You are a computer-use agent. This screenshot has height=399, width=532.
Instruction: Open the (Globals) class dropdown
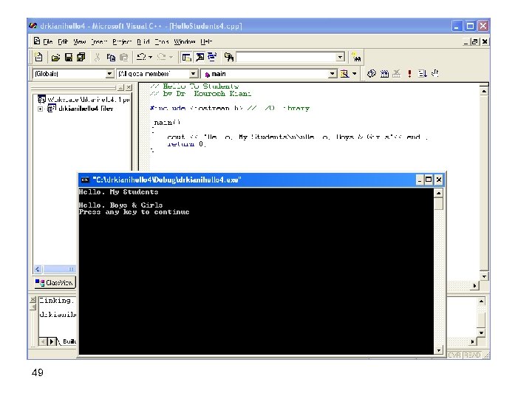(109, 74)
